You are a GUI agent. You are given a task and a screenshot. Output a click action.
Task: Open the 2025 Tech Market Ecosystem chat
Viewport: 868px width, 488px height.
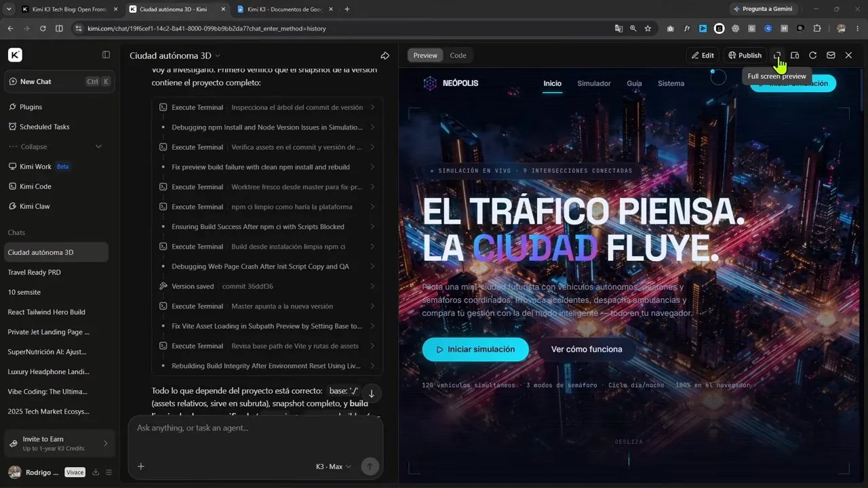pyautogui.click(x=56, y=411)
